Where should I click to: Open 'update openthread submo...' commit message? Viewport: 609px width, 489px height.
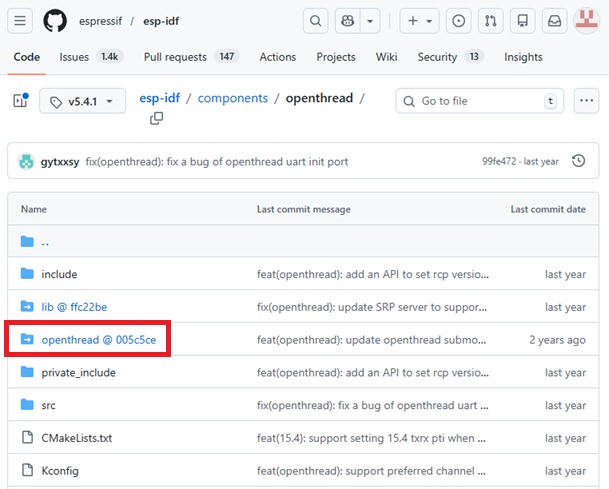371,340
